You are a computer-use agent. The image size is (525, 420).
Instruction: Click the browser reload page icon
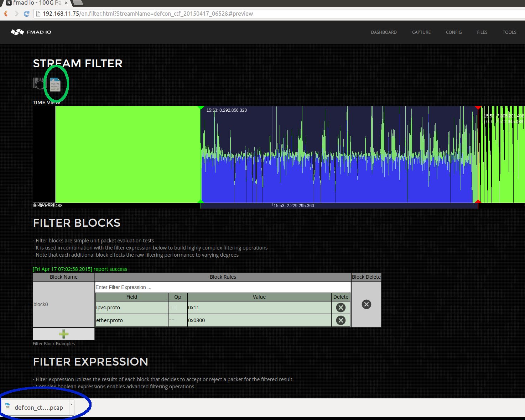point(26,14)
